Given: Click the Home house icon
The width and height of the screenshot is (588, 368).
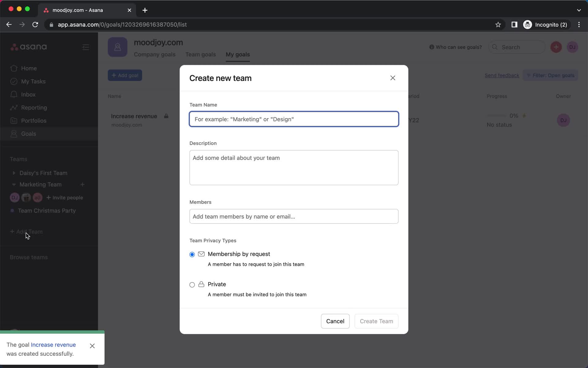Looking at the screenshot, I should click(14, 68).
